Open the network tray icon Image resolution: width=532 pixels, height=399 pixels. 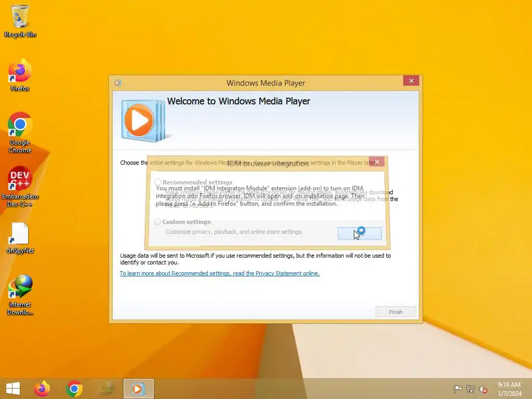tap(471, 389)
